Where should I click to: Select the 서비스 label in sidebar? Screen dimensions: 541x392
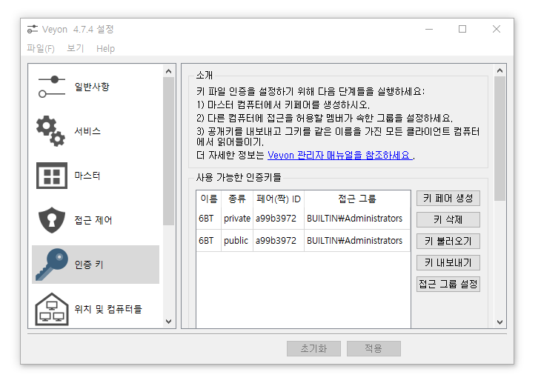[87, 131]
